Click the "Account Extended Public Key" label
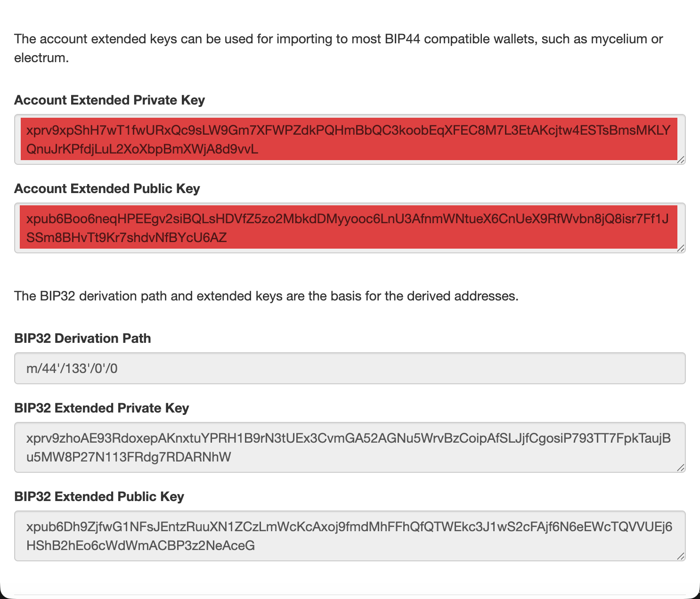The image size is (700, 599). click(x=107, y=189)
